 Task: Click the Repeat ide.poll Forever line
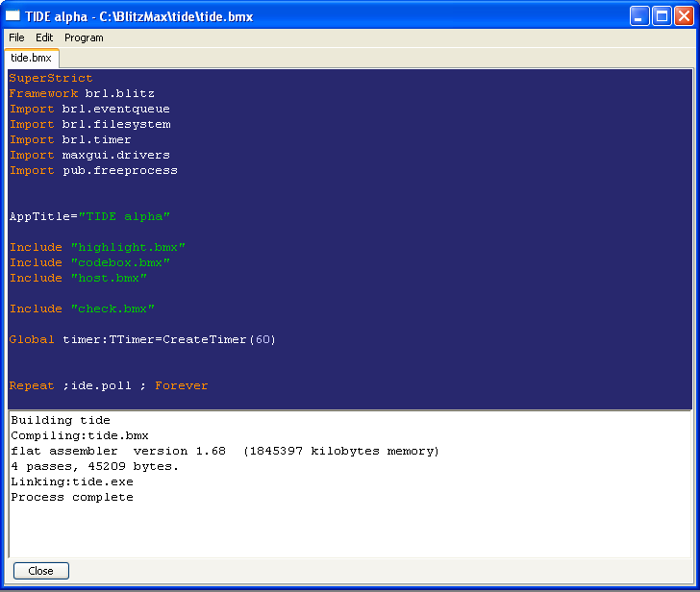(x=109, y=386)
